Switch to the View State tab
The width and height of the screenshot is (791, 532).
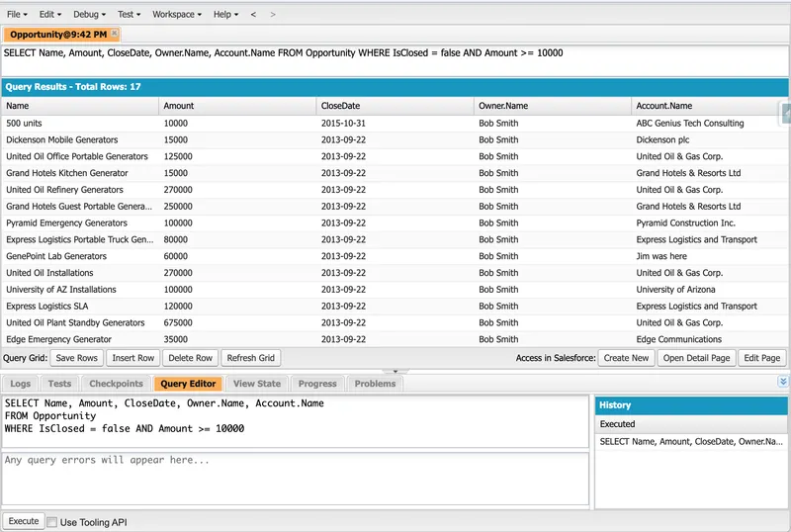point(257,384)
